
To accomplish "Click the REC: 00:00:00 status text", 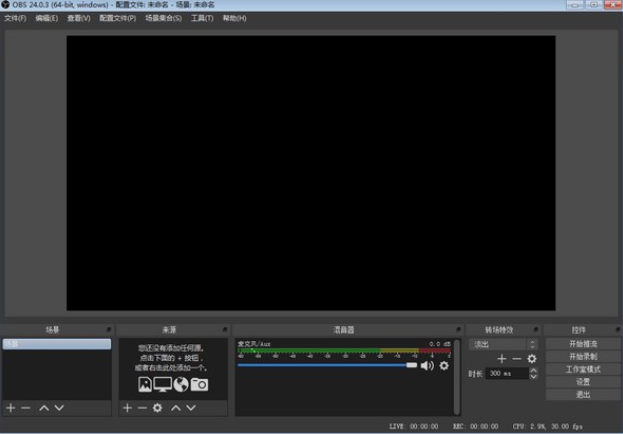I will (x=475, y=426).
